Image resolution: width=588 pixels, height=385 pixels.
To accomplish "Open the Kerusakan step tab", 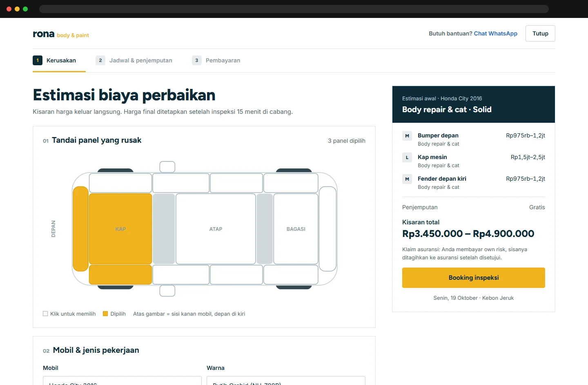I will [x=59, y=60].
